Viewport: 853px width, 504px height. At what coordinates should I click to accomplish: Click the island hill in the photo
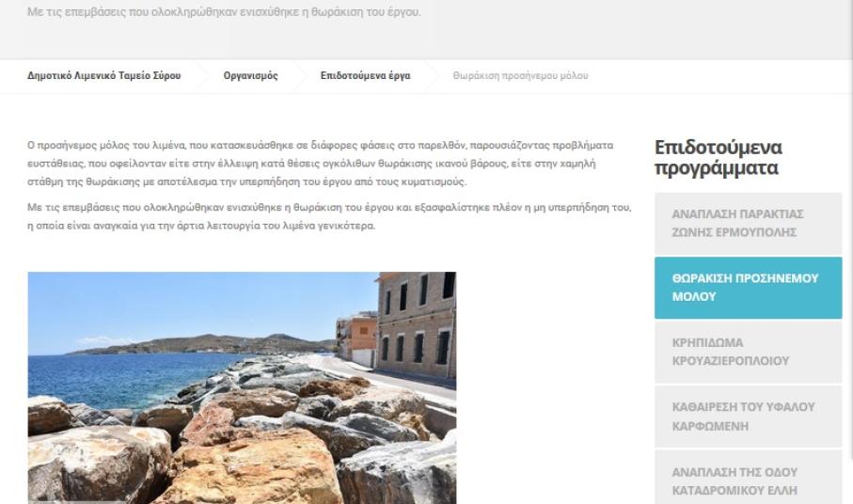(207, 344)
